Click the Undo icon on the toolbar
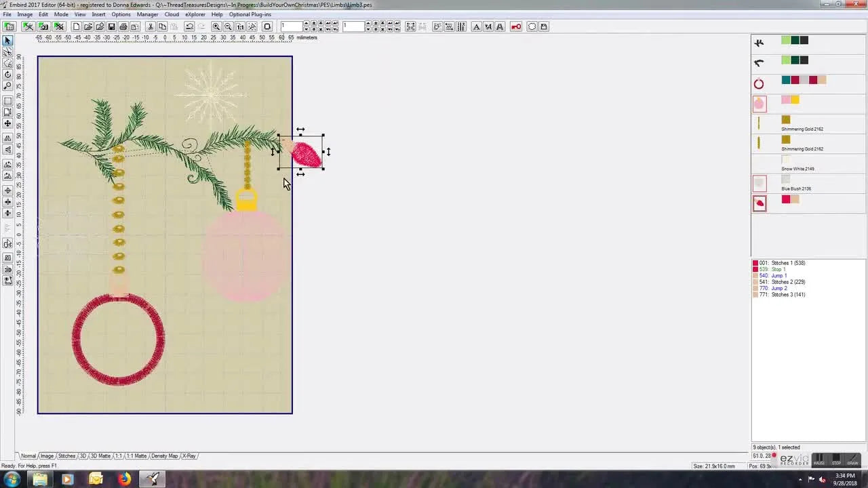The image size is (868, 488). point(191,26)
